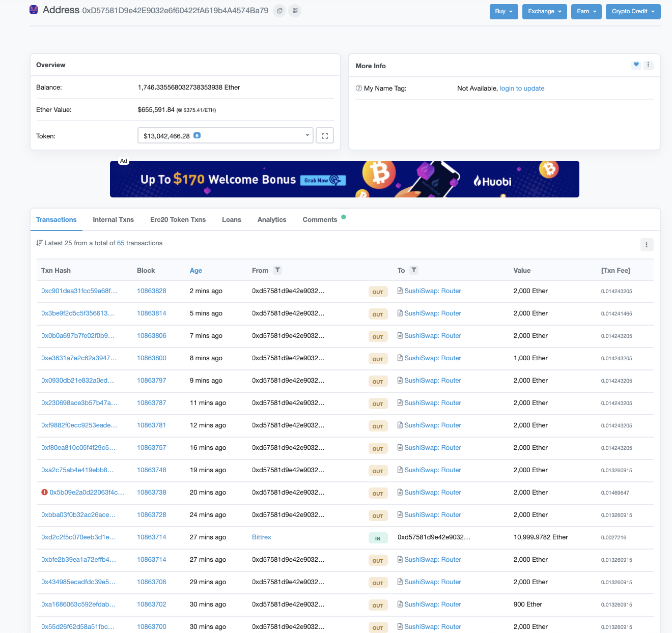Image resolution: width=672 pixels, height=633 pixels.
Task: Click the 10,999.9782 Ether value
Action: coord(541,537)
